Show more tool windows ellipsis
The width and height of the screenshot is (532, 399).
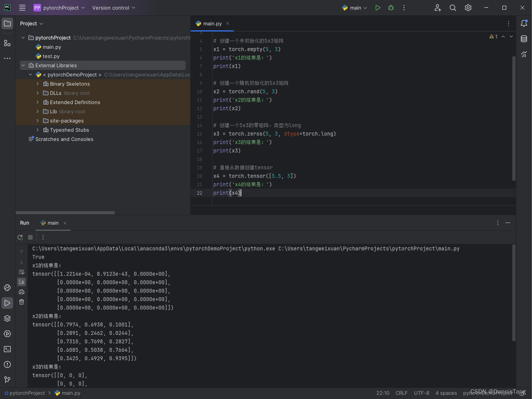[7, 58]
